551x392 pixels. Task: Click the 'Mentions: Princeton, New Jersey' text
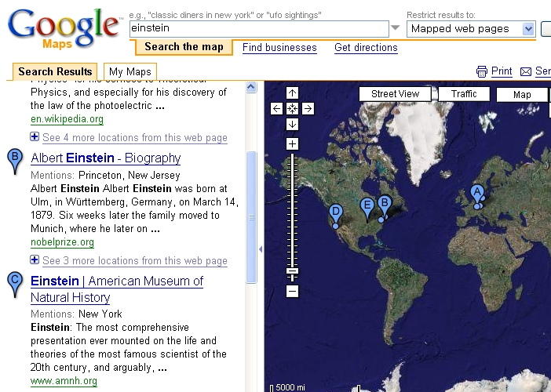pos(105,175)
